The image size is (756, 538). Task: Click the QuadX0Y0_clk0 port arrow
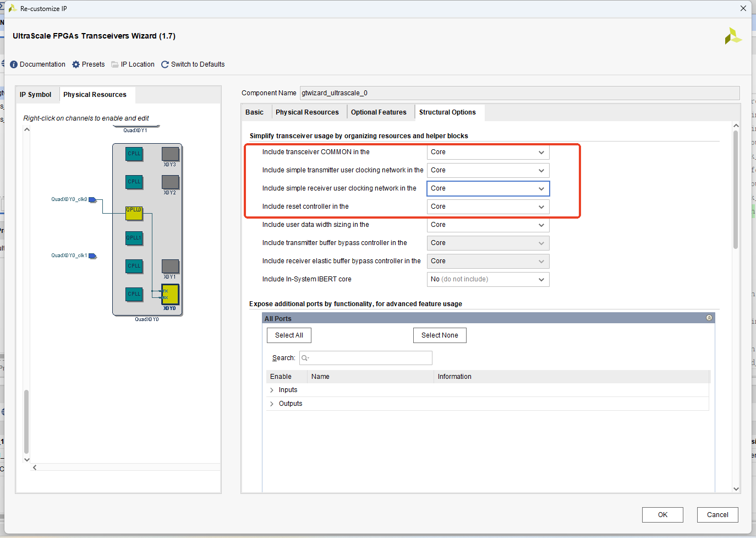pos(92,200)
